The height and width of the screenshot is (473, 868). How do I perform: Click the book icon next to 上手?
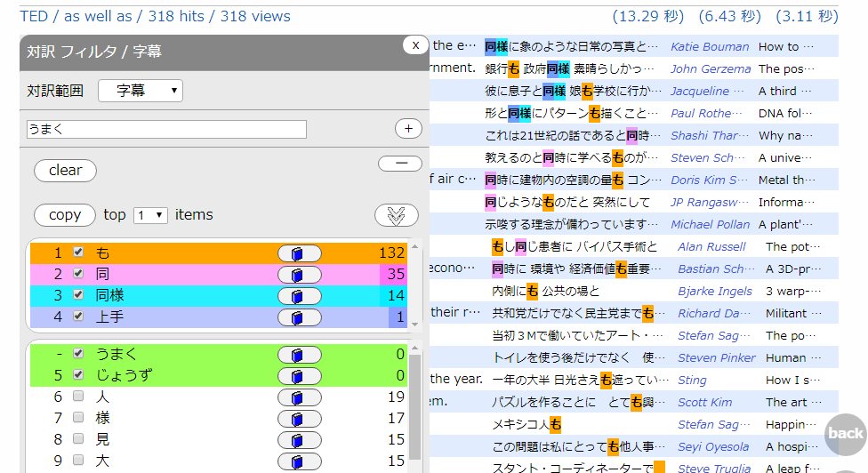[x=299, y=316]
